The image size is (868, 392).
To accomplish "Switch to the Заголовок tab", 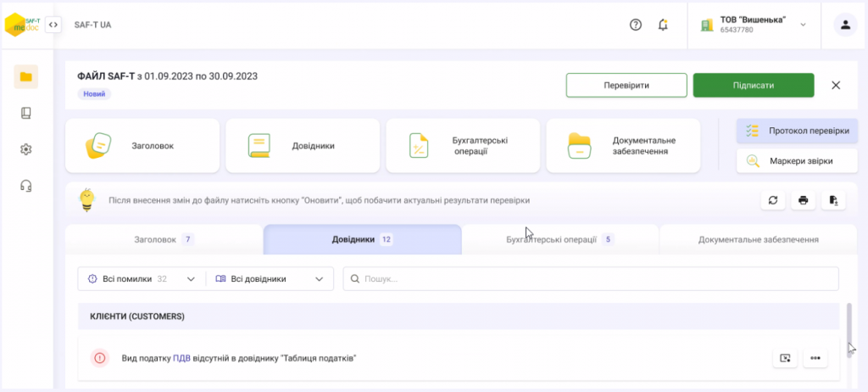I will coord(164,239).
